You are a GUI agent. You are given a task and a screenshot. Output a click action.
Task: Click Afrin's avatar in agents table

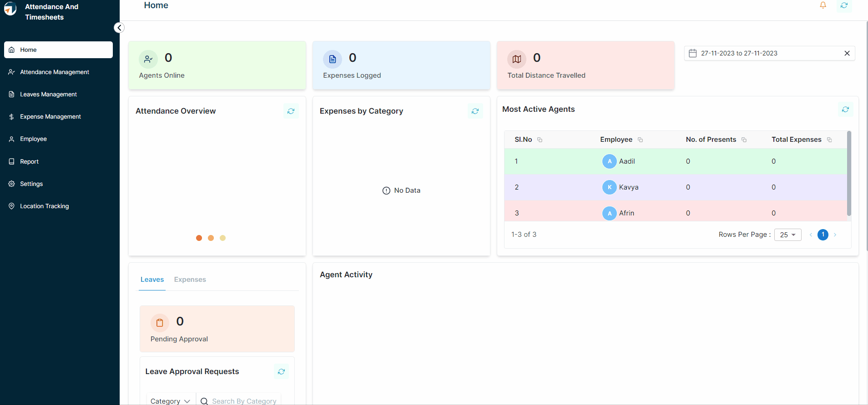pos(610,213)
